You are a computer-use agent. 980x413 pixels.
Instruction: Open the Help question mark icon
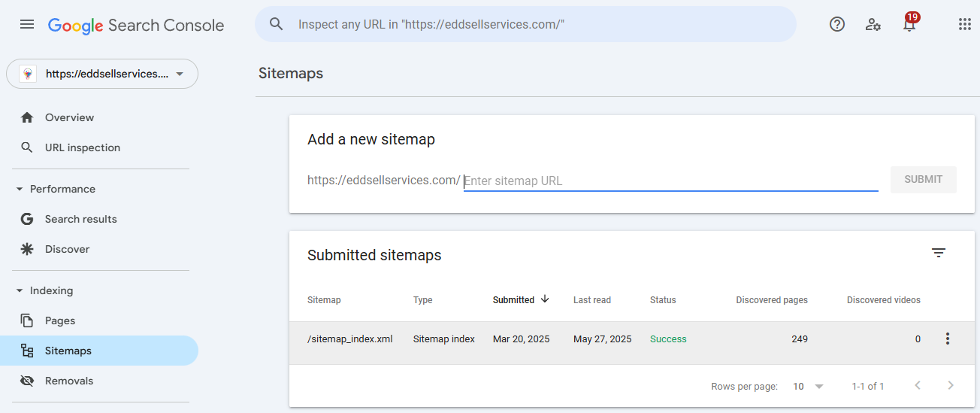(x=837, y=24)
